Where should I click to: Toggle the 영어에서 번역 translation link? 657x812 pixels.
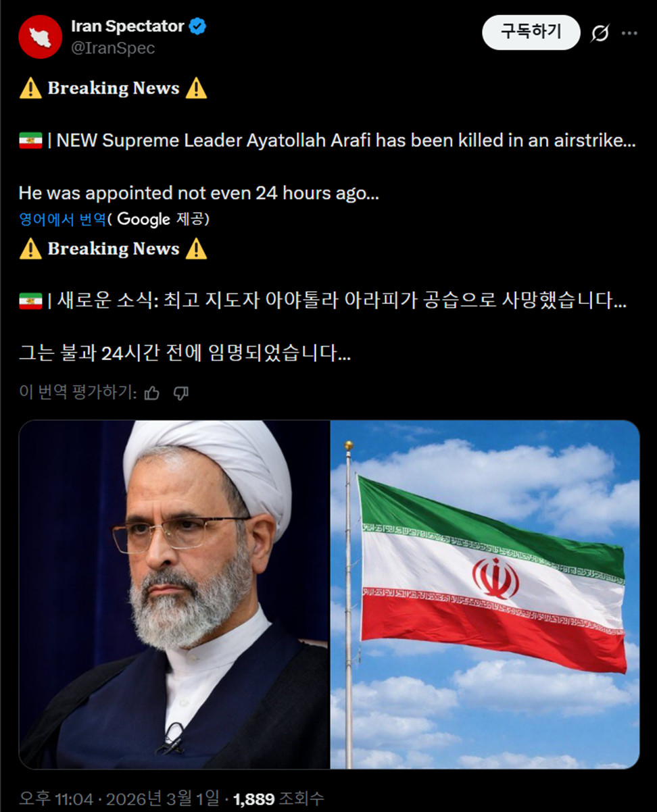click(x=62, y=219)
